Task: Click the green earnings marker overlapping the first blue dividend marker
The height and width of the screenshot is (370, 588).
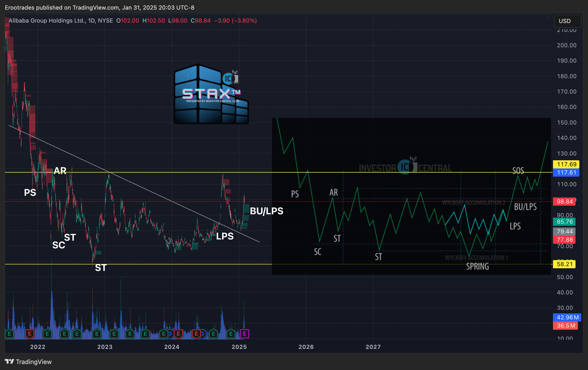Action: (x=164, y=334)
